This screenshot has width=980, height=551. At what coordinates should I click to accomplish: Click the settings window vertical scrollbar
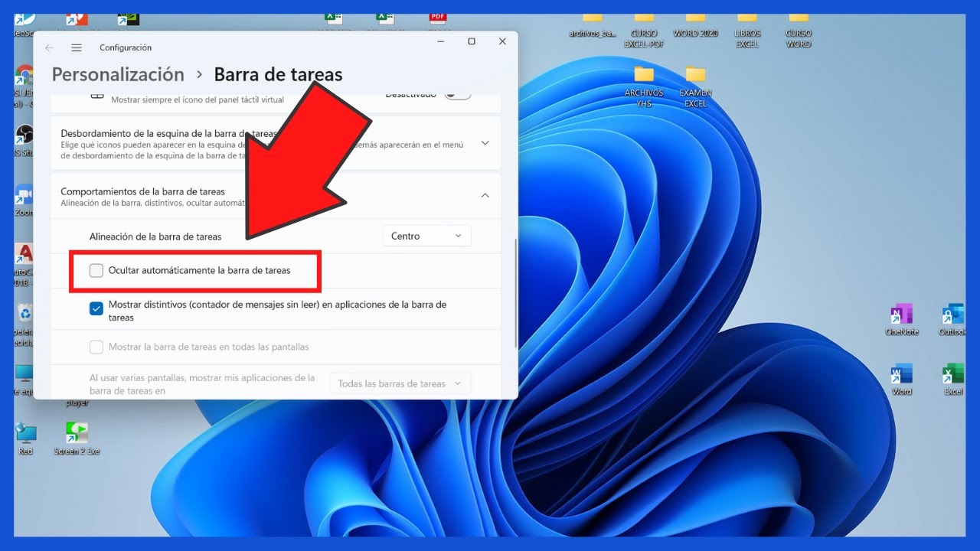click(x=516, y=291)
